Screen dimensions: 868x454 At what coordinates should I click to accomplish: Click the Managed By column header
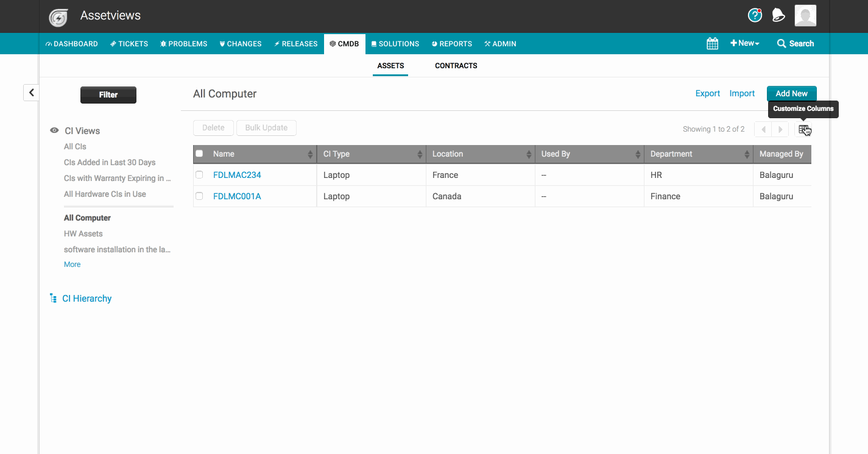[x=782, y=154]
